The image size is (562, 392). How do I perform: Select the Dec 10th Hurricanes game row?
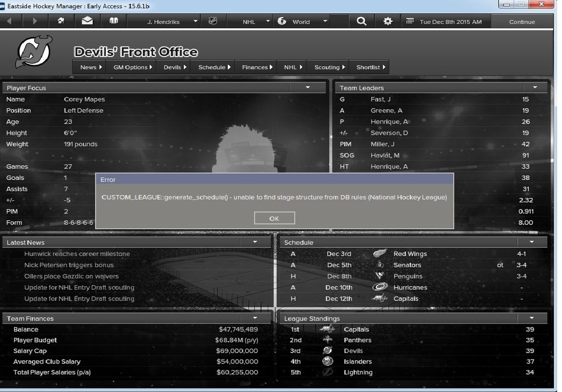click(x=413, y=287)
